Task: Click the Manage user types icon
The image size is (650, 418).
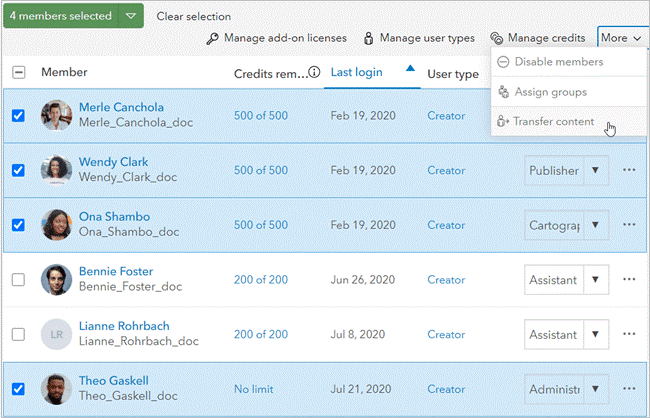Action: point(368,39)
